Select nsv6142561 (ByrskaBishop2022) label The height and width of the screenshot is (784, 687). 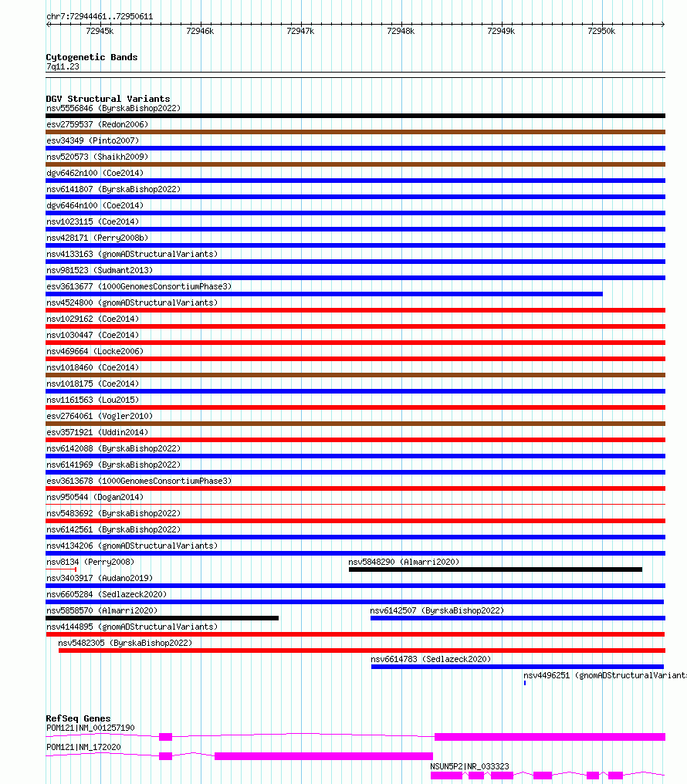(113, 529)
